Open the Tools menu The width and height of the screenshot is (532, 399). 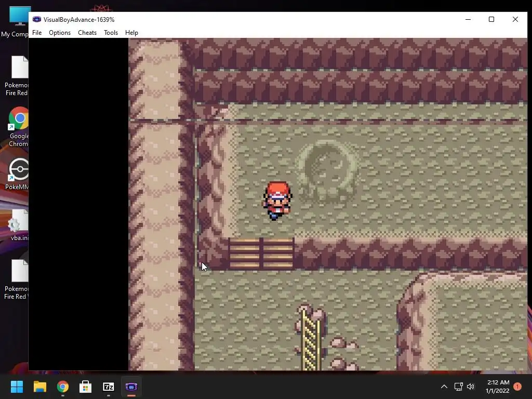tap(111, 33)
